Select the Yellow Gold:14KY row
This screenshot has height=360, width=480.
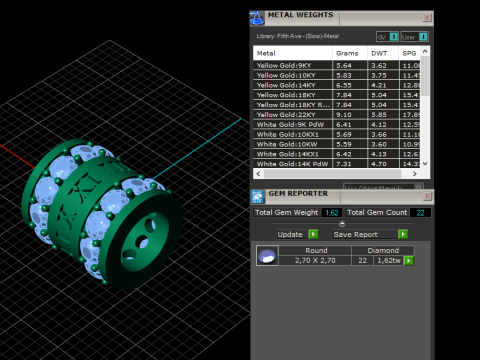click(336, 85)
